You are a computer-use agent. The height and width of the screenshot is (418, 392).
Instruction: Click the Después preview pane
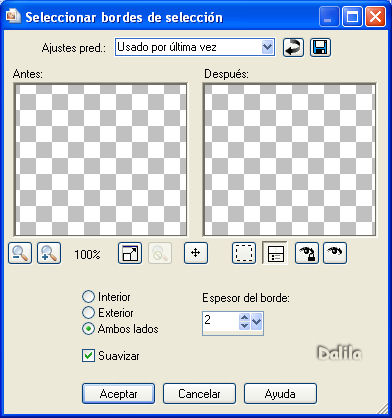point(290,160)
